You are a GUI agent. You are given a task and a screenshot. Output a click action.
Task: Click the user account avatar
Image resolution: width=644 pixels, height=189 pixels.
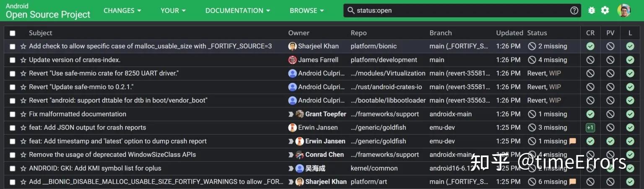pos(624,10)
